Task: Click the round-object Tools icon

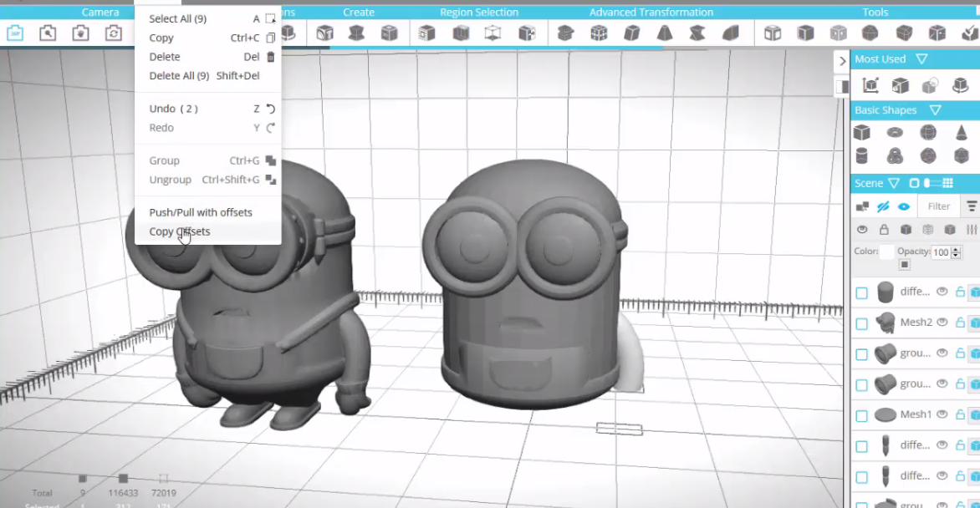Action: (870, 33)
